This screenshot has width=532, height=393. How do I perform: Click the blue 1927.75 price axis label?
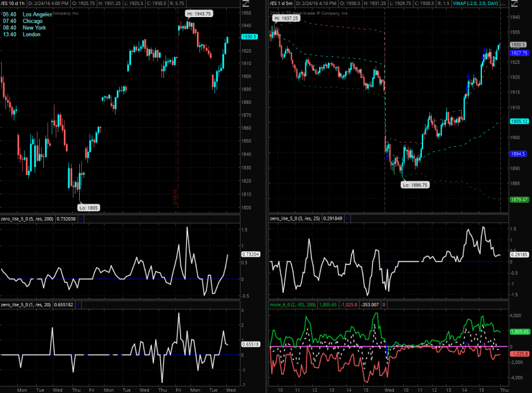pos(519,53)
